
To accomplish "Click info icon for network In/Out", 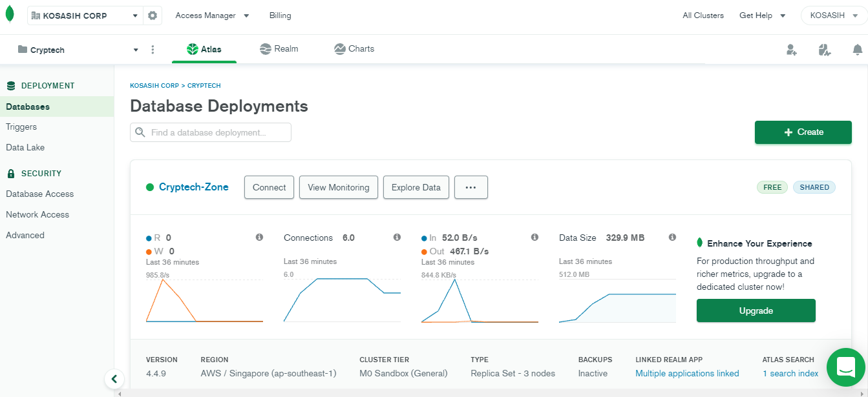I will click(x=535, y=238).
